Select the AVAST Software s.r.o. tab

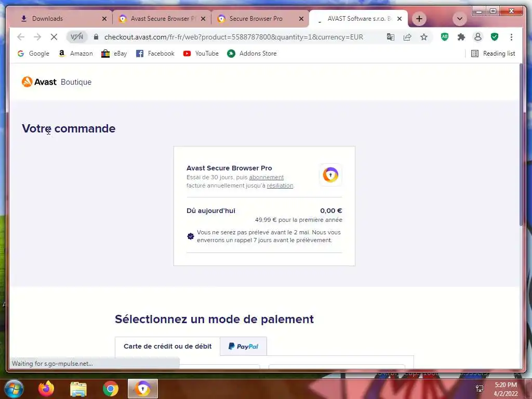click(x=358, y=19)
